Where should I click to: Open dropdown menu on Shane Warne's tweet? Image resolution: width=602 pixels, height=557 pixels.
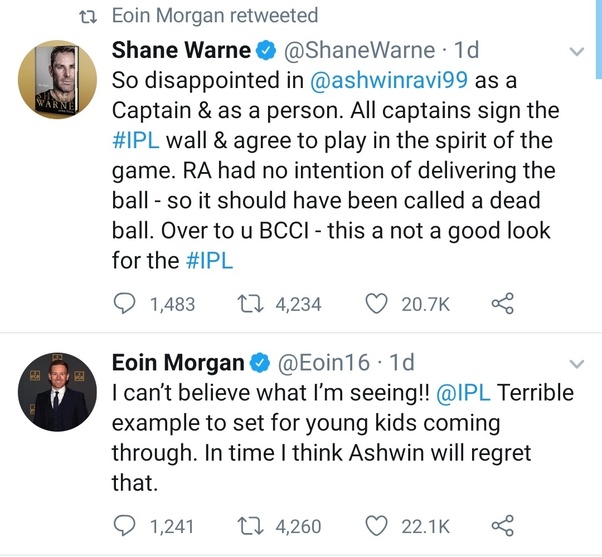pyautogui.click(x=577, y=50)
